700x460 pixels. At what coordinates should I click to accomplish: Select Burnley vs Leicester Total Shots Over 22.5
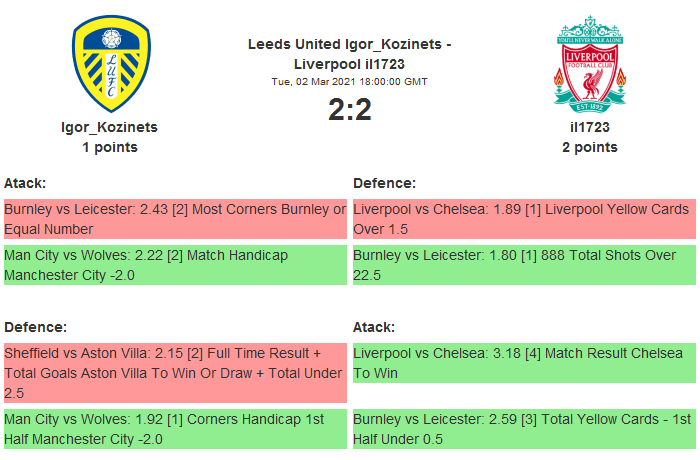click(524, 265)
